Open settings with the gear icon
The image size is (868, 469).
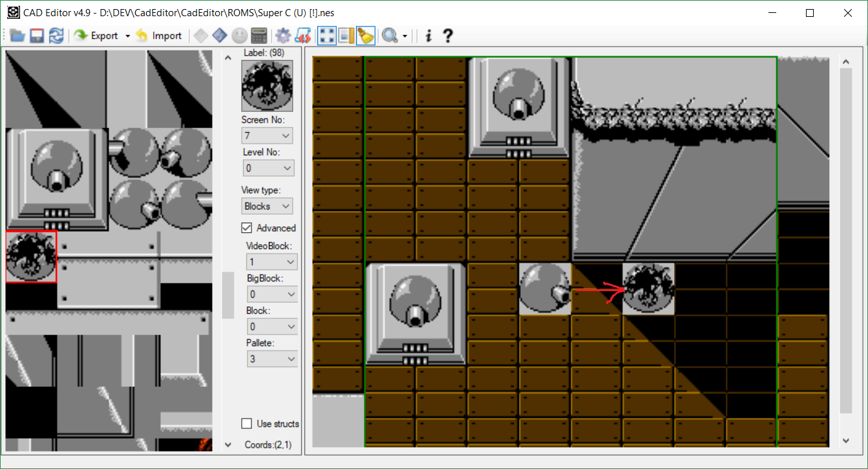[x=282, y=36]
